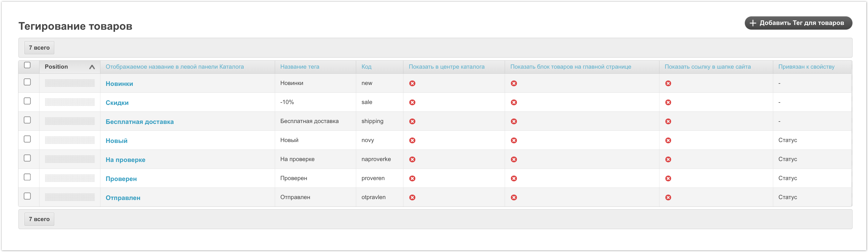The image size is (868, 252).
Task: Click the top 7 всего counter
Action: (39, 48)
